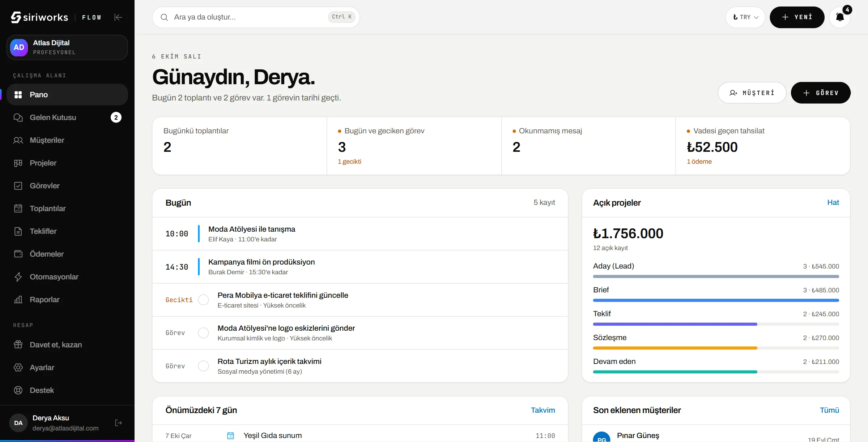
Task: Check off Moda Atölyesi logo eskizleri task
Action: coord(204,333)
